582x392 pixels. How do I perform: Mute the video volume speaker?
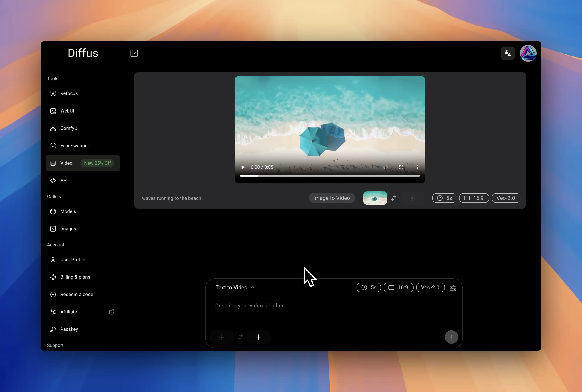(385, 167)
